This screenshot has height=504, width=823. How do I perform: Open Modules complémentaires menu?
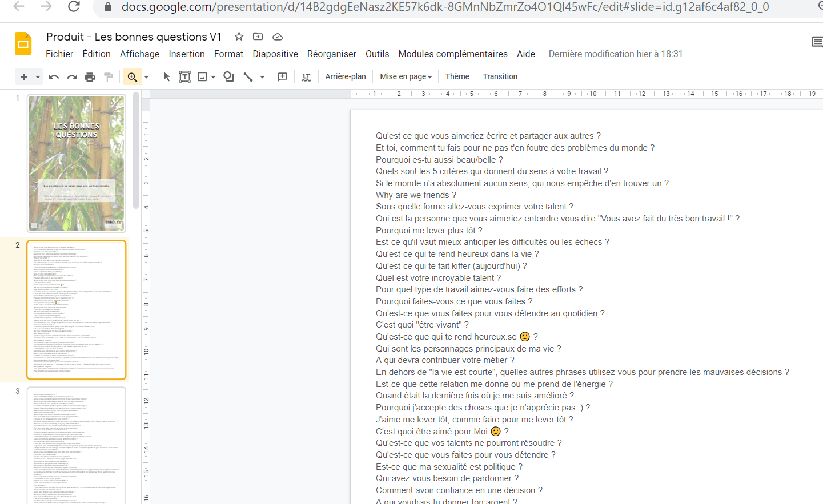pyautogui.click(x=453, y=54)
